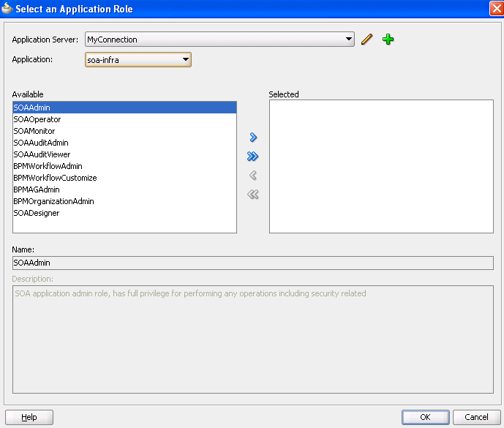This screenshot has height=428, width=504.
Task: Move selected role right with single arrow
Action: point(253,138)
